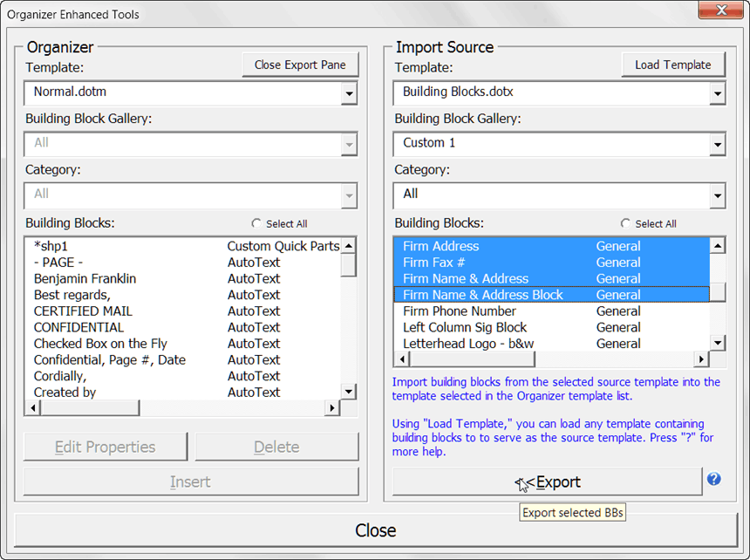Viewport: 750px width, 560px height.
Task: Open Organizer Category dropdown showing All
Action: [349, 195]
